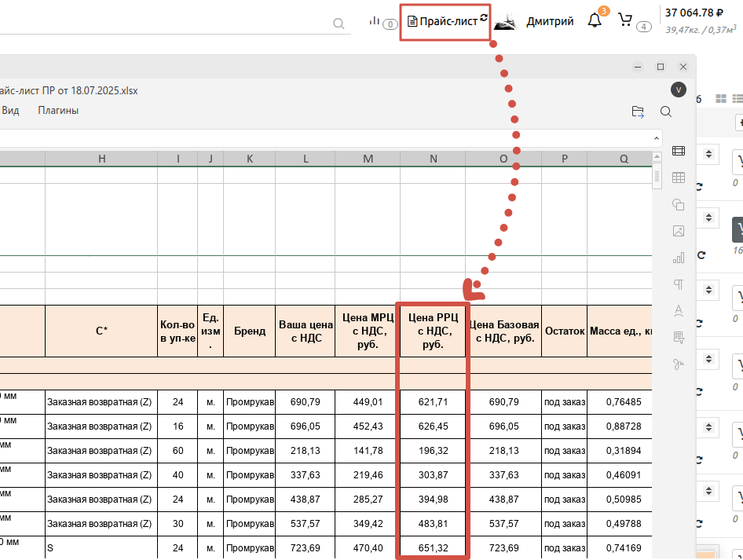Click the spreadsheet file name title
This screenshot has height=560, width=743.
pos(68,90)
